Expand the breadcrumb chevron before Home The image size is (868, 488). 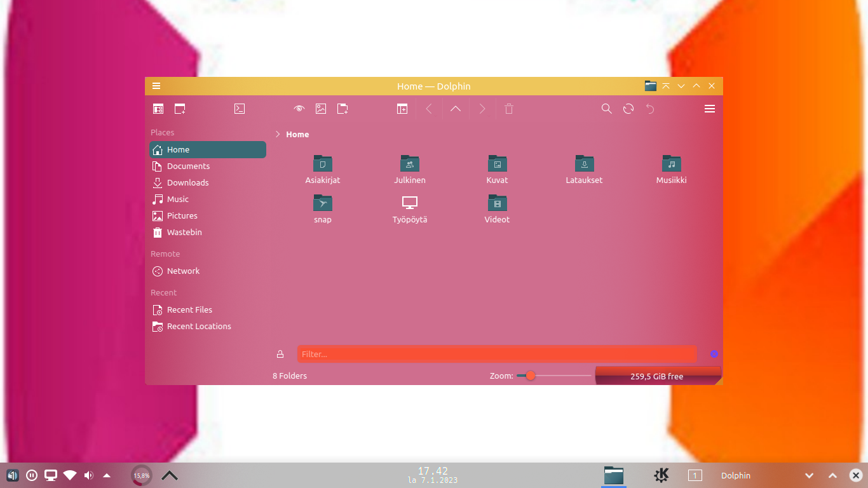pos(278,134)
